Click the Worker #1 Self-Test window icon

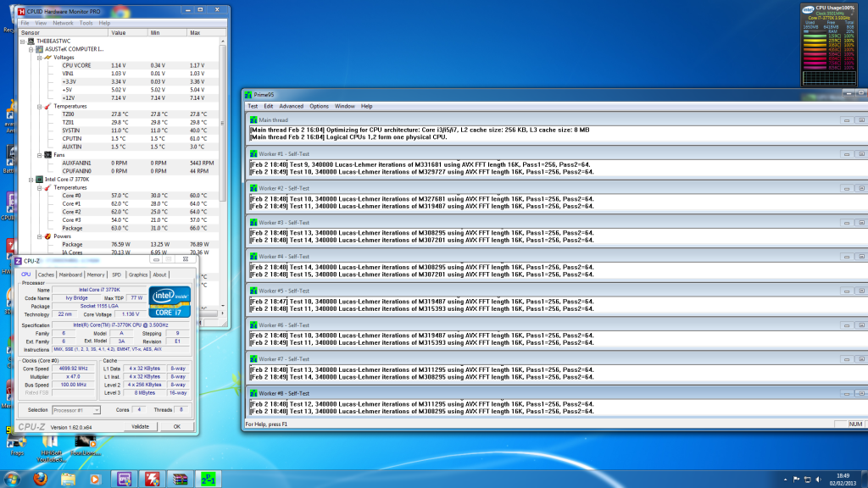(253, 154)
